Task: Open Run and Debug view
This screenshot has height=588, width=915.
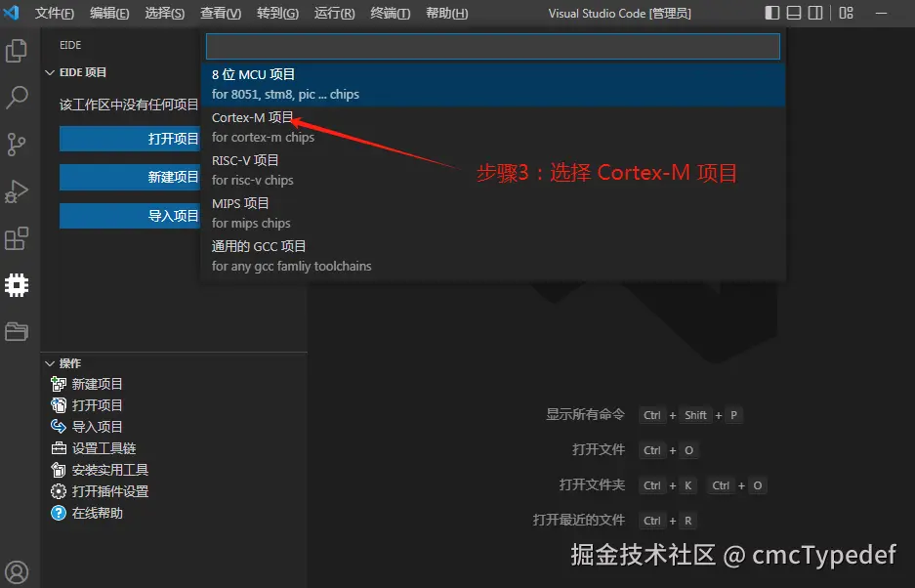Action: click(17, 190)
